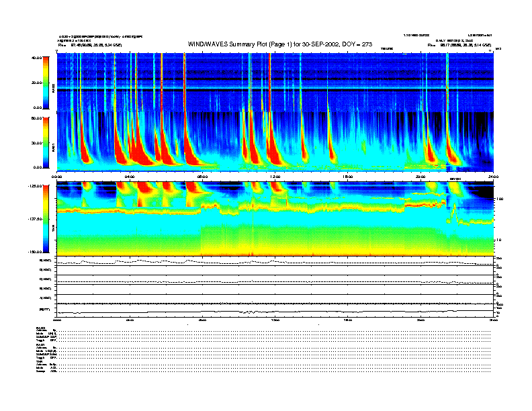Click the bottom |B| line plot panel

275,310
